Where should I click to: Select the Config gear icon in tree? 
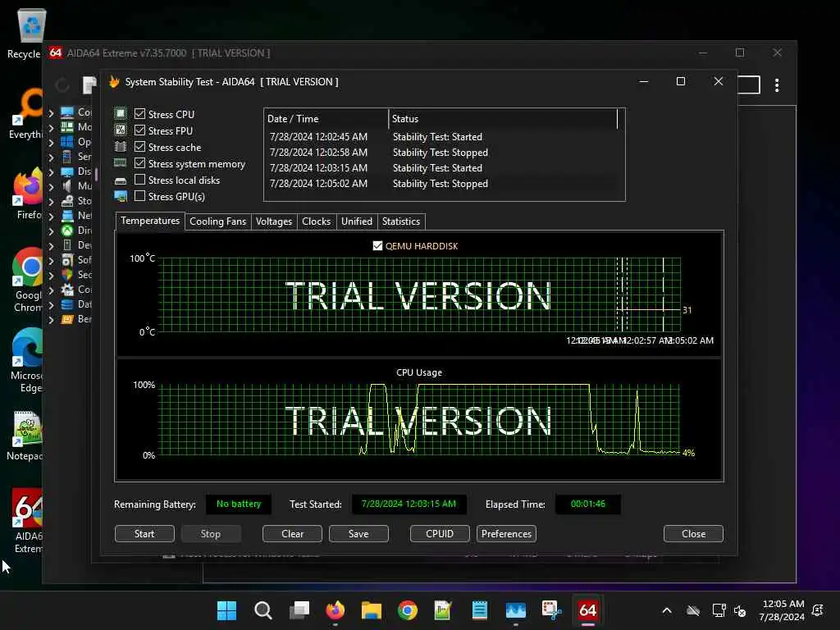point(67,290)
